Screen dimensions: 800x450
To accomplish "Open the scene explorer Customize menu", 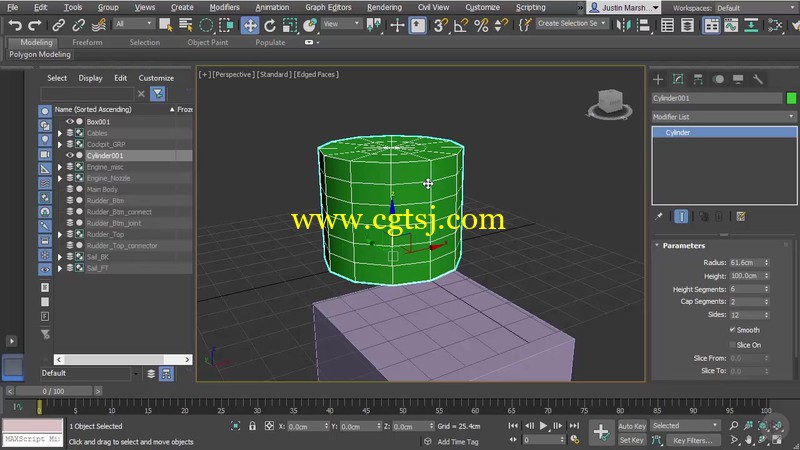I will tap(156, 78).
